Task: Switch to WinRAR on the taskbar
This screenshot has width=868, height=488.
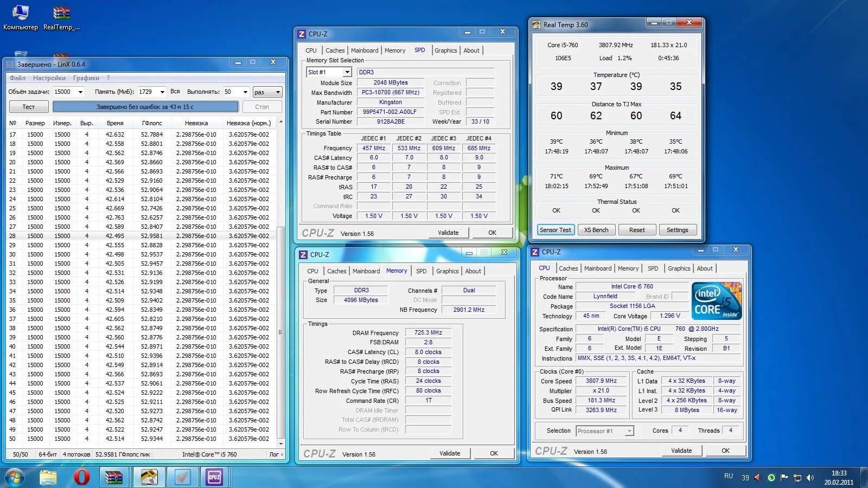Action: coord(114,477)
